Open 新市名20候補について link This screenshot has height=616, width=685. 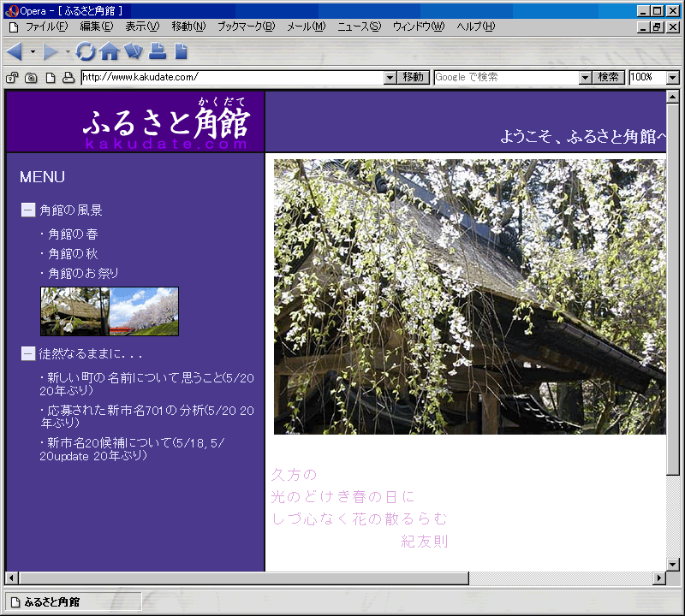pos(132,449)
